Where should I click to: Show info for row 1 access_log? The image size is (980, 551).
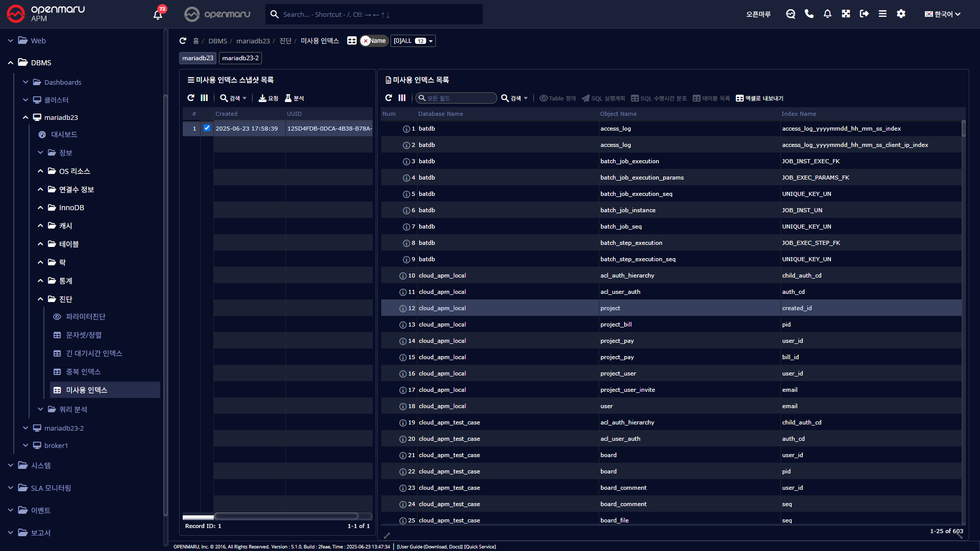pyautogui.click(x=406, y=129)
